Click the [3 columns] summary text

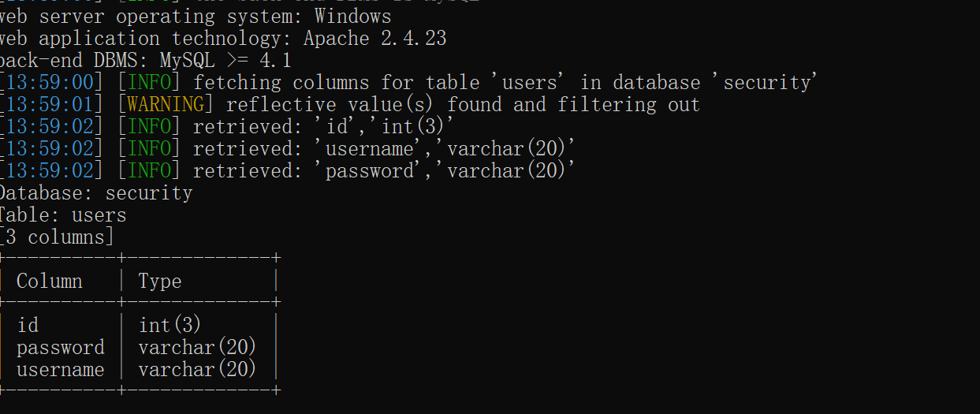[57, 237]
